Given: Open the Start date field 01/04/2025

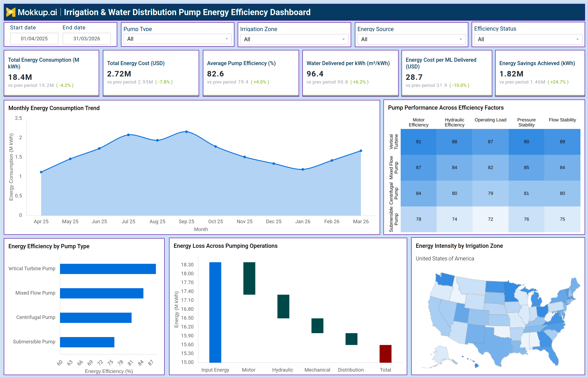Looking at the screenshot, I should pos(34,39).
